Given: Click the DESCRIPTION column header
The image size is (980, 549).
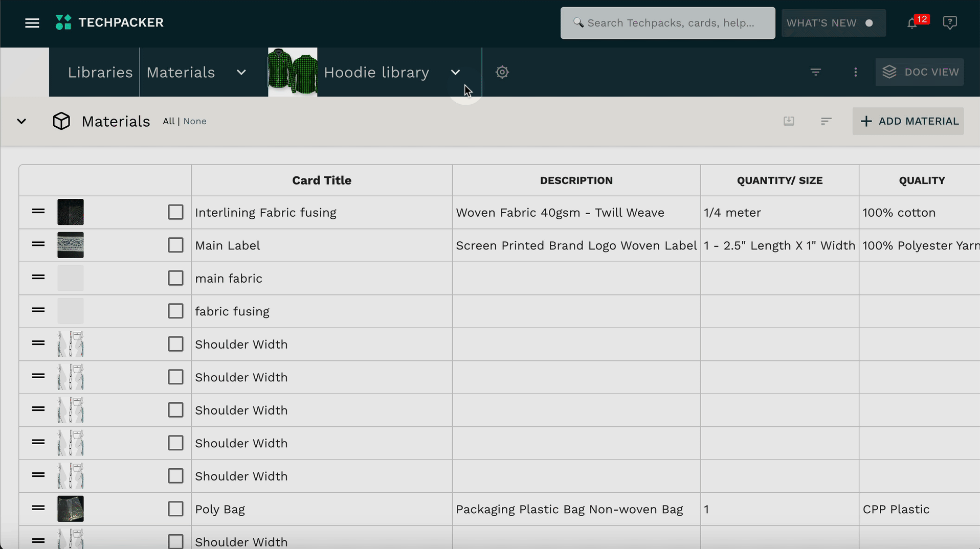Looking at the screenshot, I should [x=576, y=180].
